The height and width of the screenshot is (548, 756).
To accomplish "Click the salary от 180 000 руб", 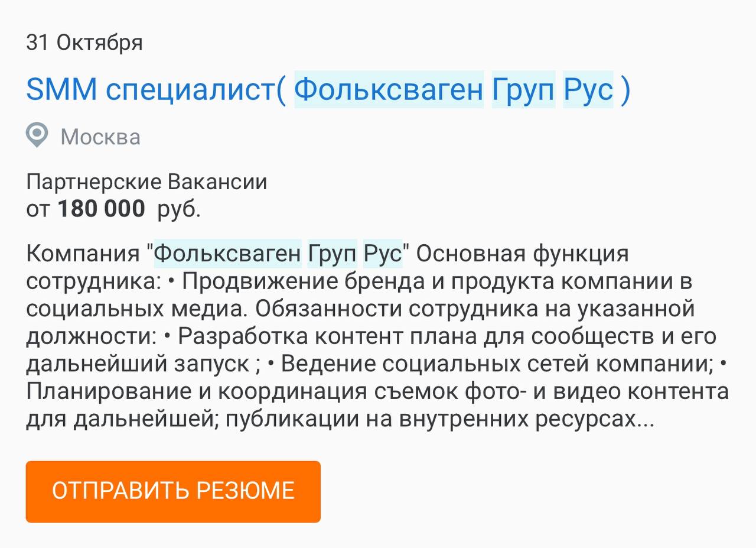I will coord(115,208).
